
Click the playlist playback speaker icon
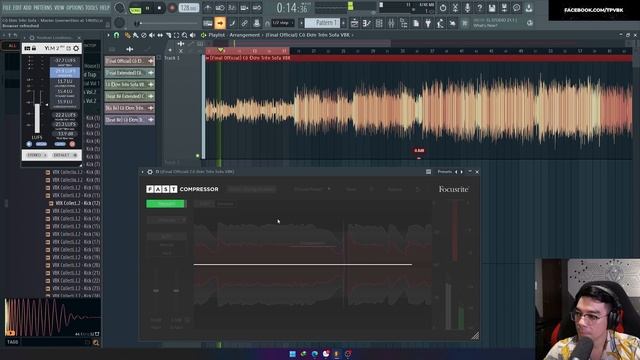coord(193,36)
